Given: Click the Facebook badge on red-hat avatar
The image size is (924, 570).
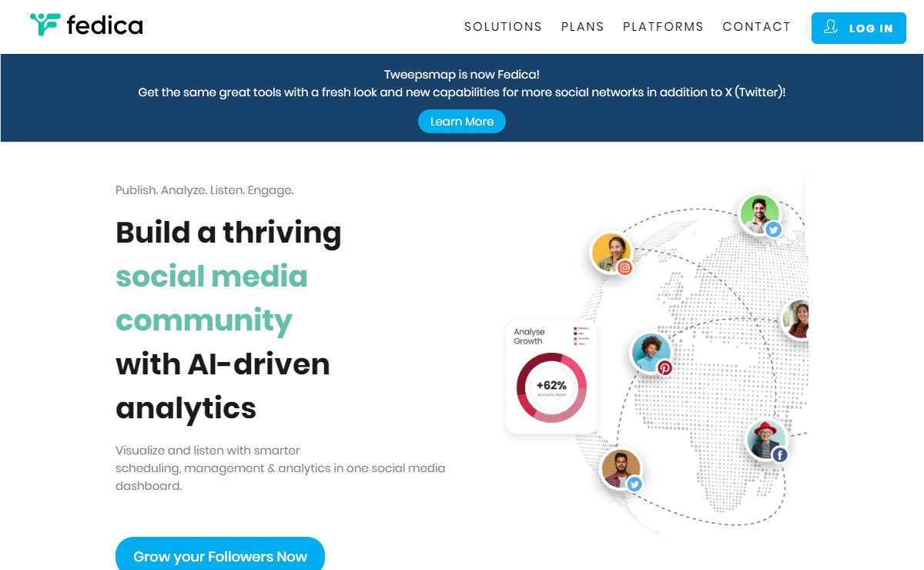Looking at the screenshot, I should click(779, 455).
